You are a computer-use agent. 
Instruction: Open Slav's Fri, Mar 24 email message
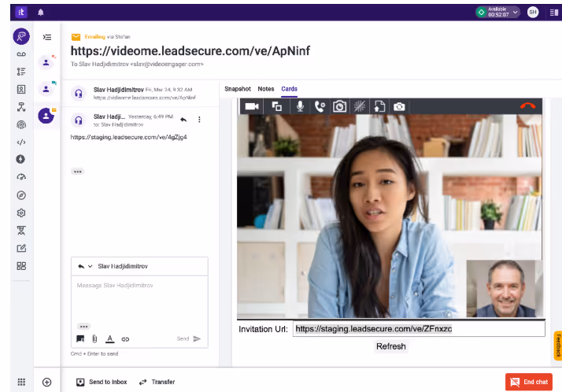[x=140, y=93]
